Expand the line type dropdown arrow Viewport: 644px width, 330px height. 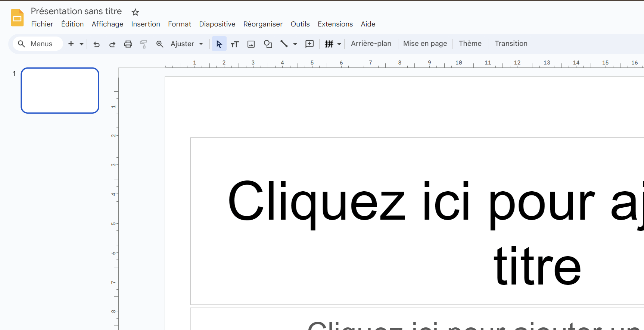295,44
